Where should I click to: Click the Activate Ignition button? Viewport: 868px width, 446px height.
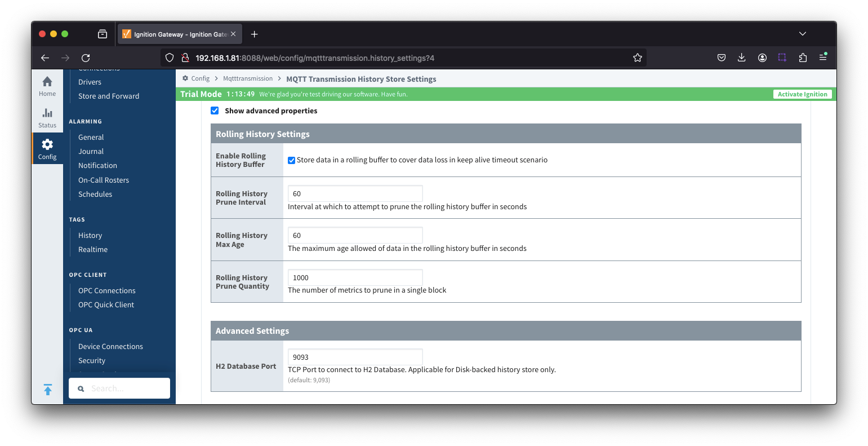(x=802, y=94)
